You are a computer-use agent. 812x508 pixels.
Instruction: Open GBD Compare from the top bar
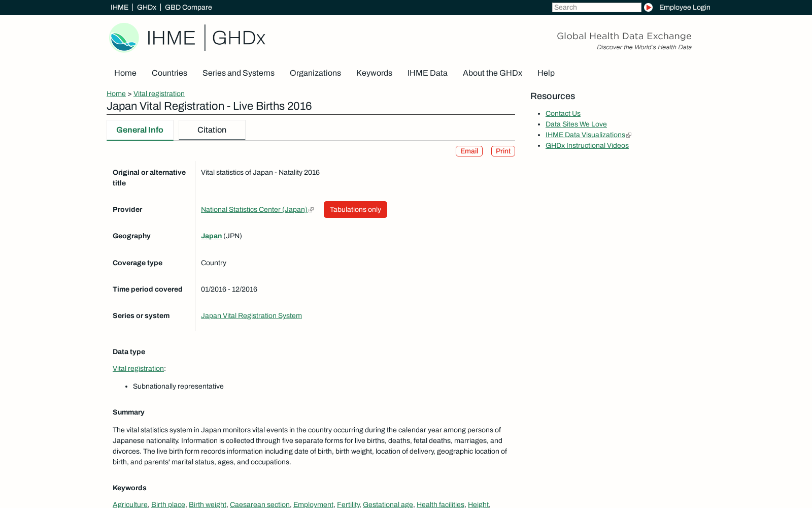pos(188,7)
